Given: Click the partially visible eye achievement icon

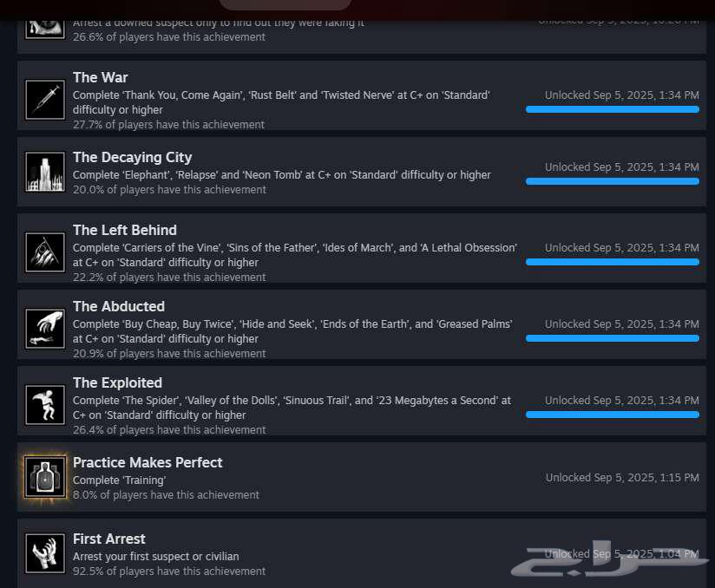Looking at the screenshot, I should tap(45, 29).
